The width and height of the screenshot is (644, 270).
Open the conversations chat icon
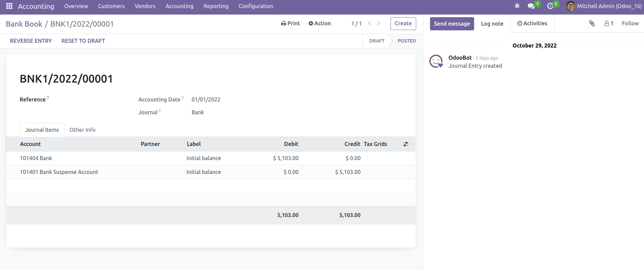tap(531, 6)
